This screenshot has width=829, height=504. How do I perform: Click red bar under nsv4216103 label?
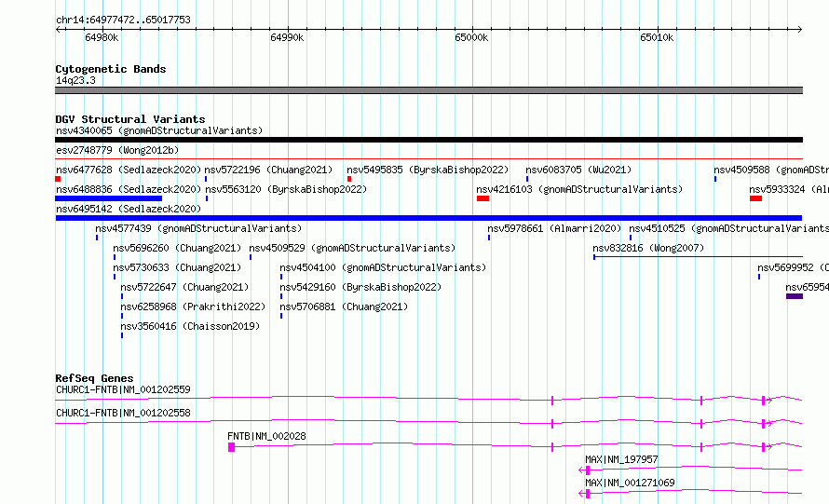[482, 198]
